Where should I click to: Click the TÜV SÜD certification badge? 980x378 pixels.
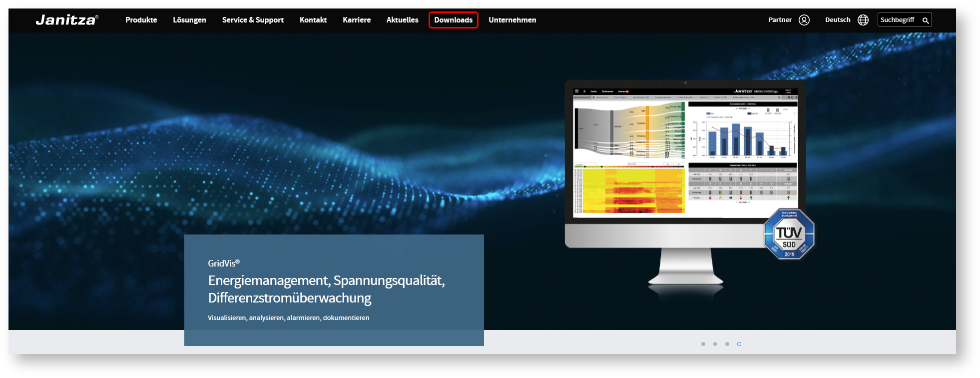(x=789, y=234)
